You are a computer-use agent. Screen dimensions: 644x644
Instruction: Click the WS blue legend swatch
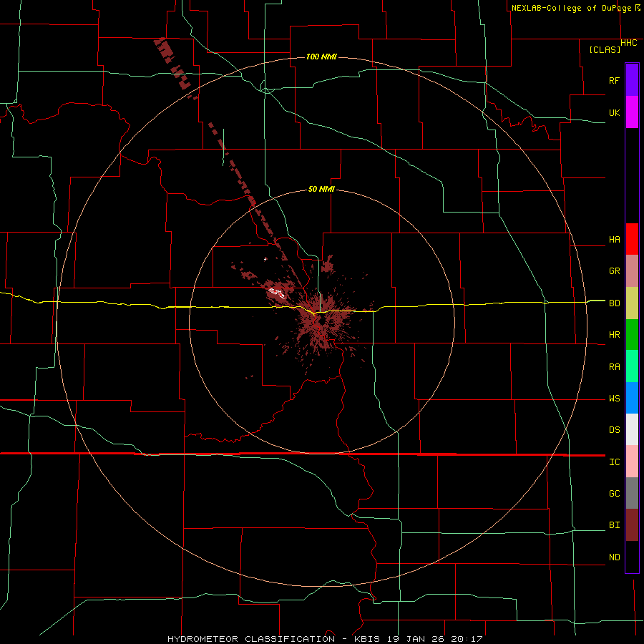pyautogui.click(x=632, y=398)
